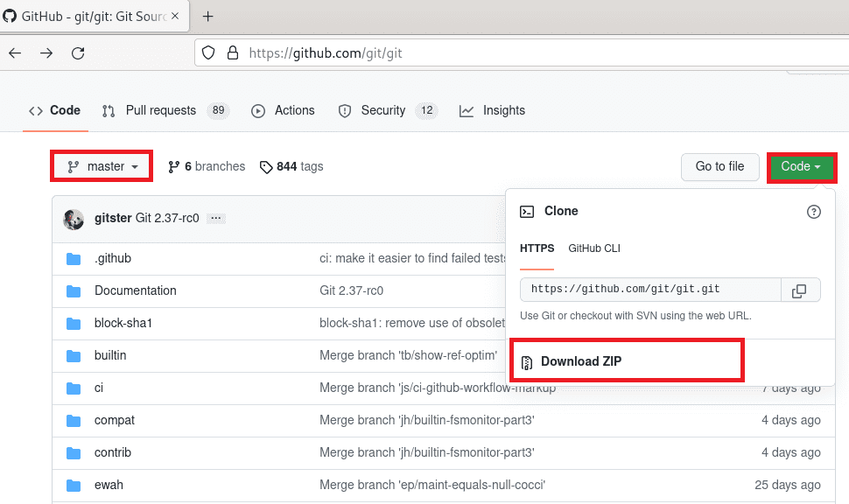The height and width of the screenshot is (504, 849).
Task: Click the Download ZIP file icon
Action: 528,361
